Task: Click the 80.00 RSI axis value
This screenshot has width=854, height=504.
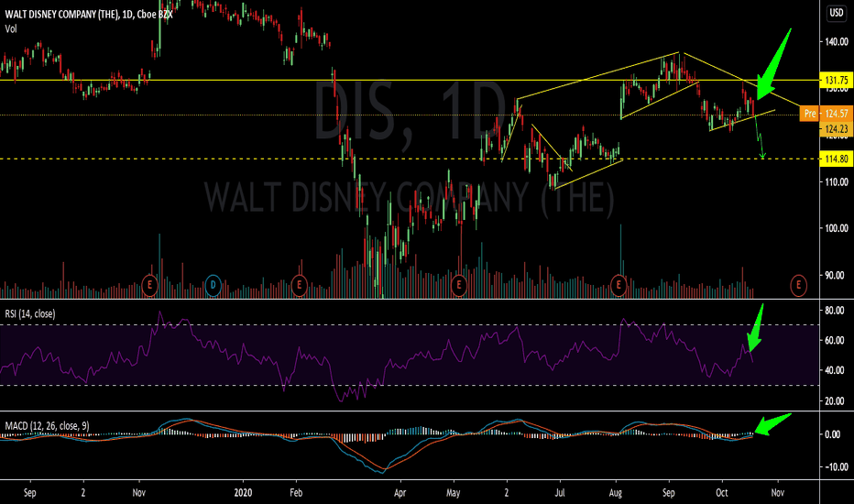Action: (835, 311)
